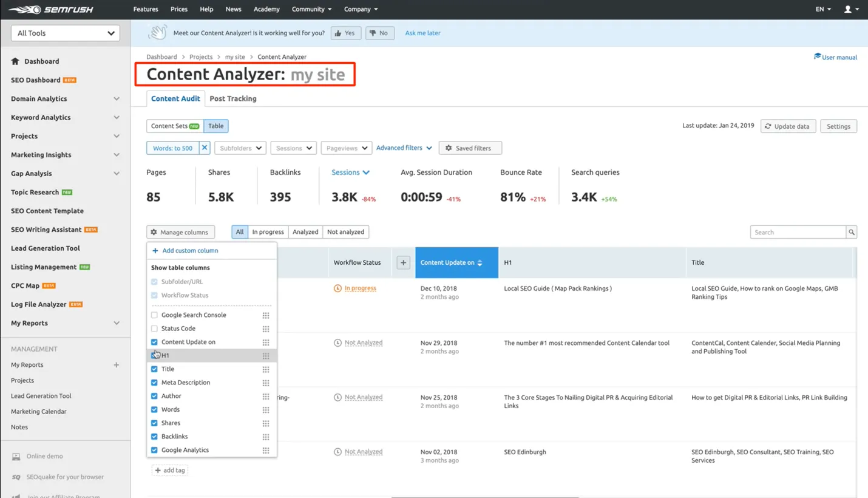Image resolution: width=868 pixels, height=498 pixels.
Task: Click grip icon beside Shares row
Action: [x=266, y=423]
